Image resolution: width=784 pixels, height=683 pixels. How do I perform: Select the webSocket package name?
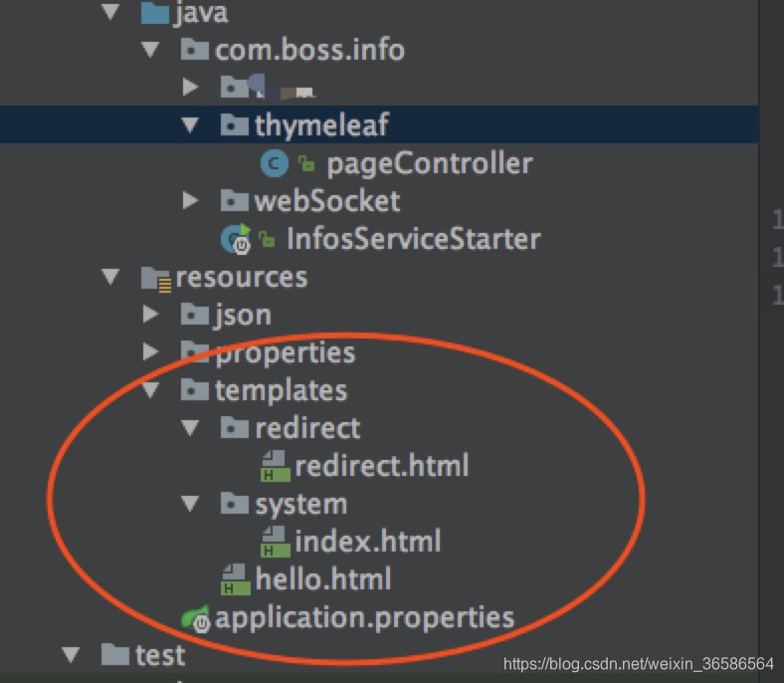(x=327, y=201)
